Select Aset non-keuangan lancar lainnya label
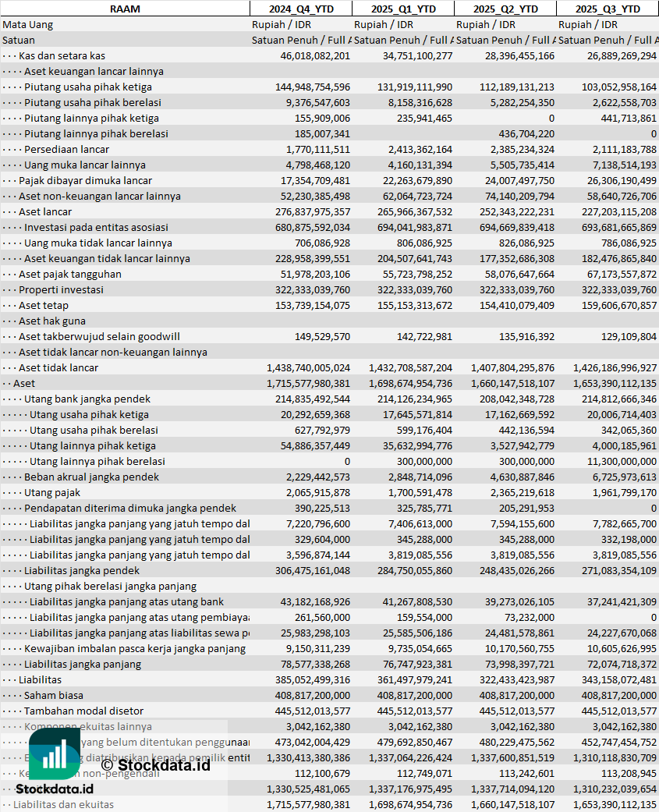This screenshot has width=659, height=812. (100, 196)
